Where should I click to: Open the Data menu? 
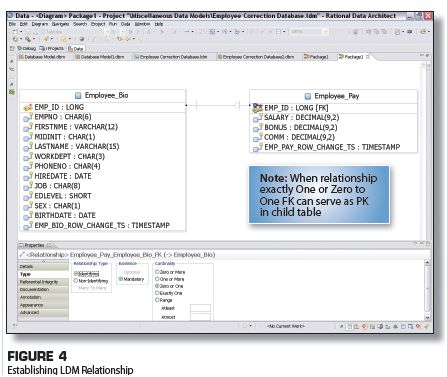(x=125, y=24)
